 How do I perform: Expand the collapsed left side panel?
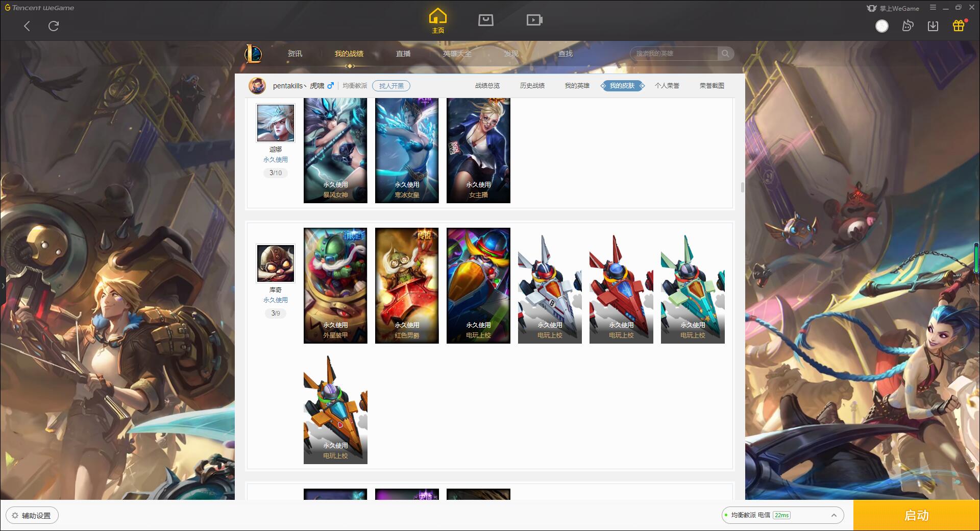pos(3,286)
